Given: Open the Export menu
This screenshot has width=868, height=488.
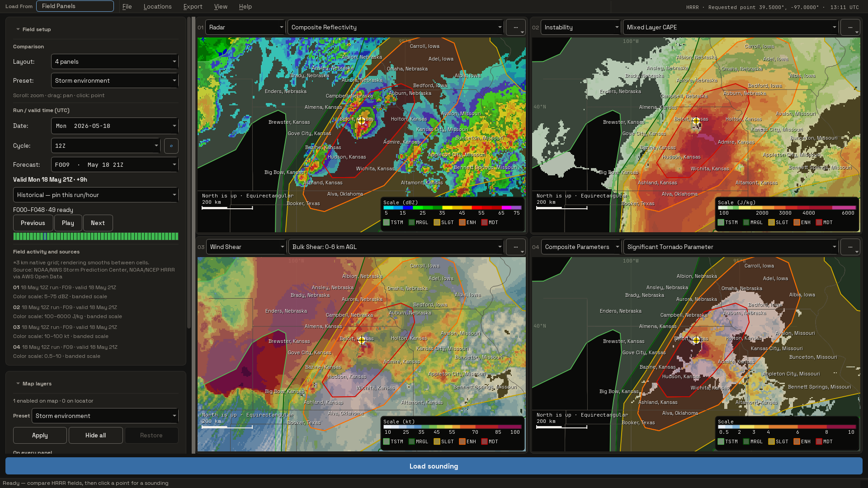Looking at the screenshot, I should point(193,7).
